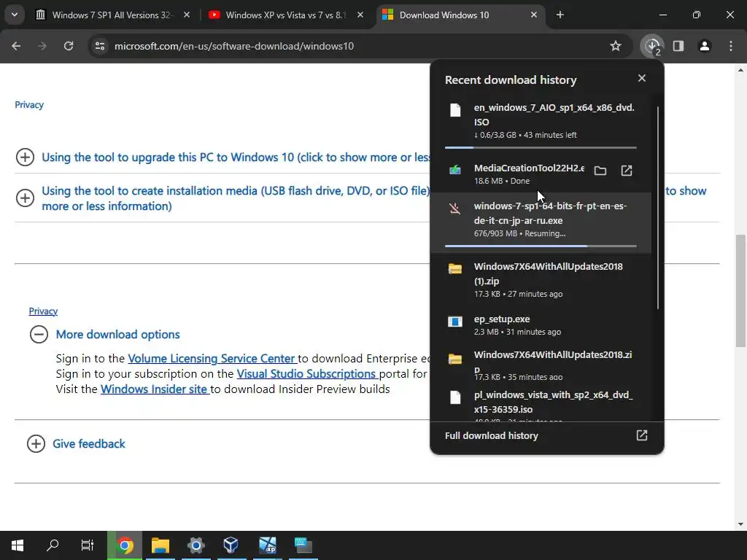747x560 pixels.
Task: Open the Chrome downloads toolbar icon
Action: coord(652,46)
